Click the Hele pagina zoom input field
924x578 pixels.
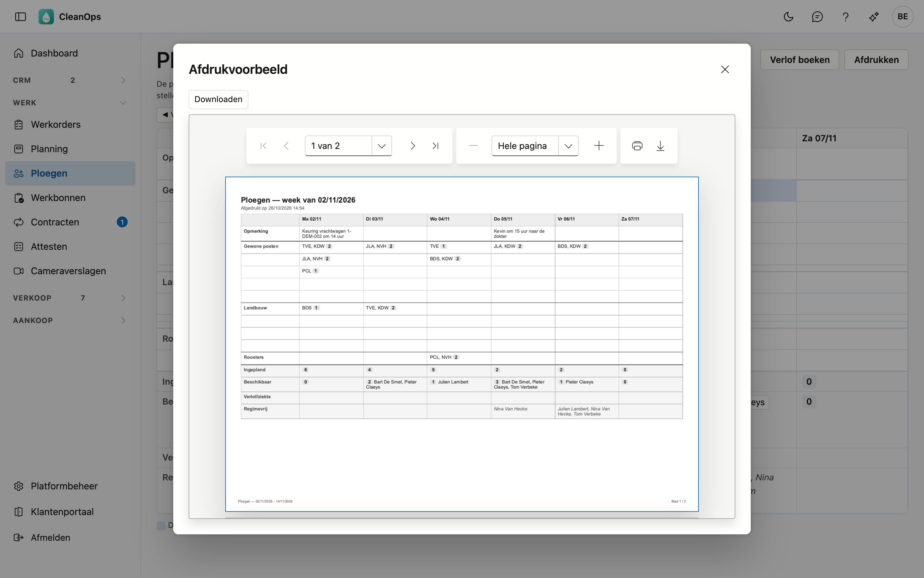(x=526, y=146)
